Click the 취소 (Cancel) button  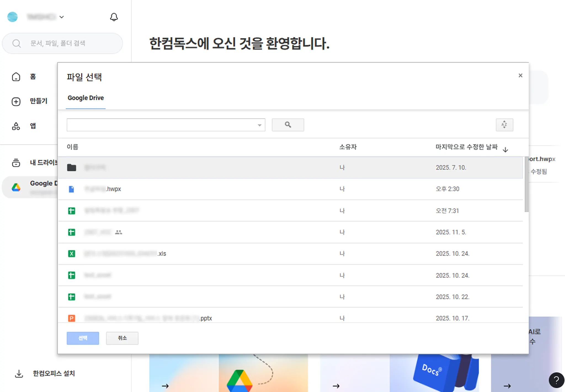(x=122, y=338)
